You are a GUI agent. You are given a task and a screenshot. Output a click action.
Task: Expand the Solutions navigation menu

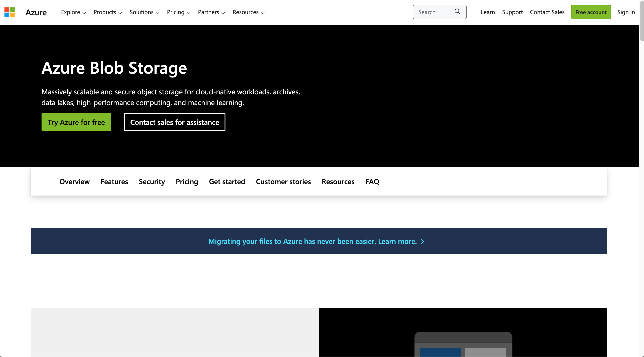click(x=144, y=12)
